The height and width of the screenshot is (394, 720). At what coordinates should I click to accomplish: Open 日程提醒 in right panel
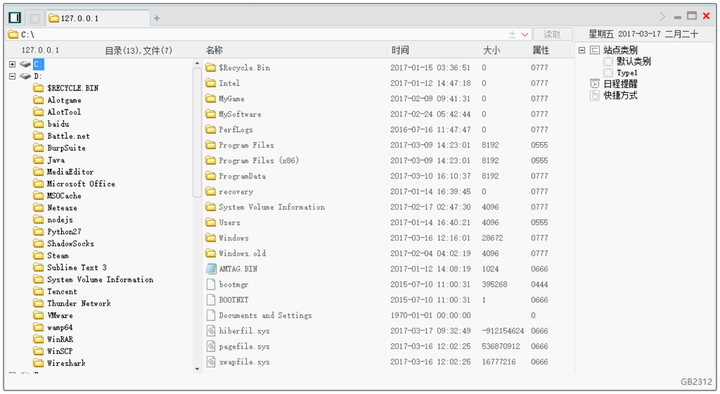point(620,84)
